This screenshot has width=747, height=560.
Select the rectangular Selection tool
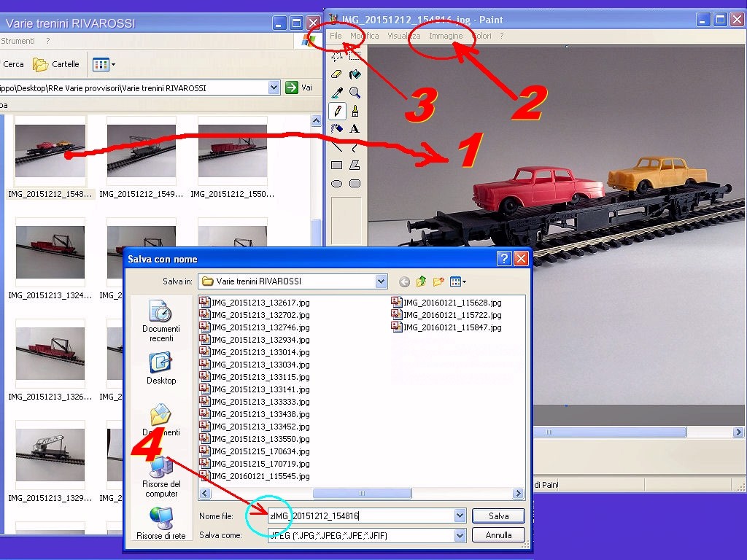(x=355, y=57)
